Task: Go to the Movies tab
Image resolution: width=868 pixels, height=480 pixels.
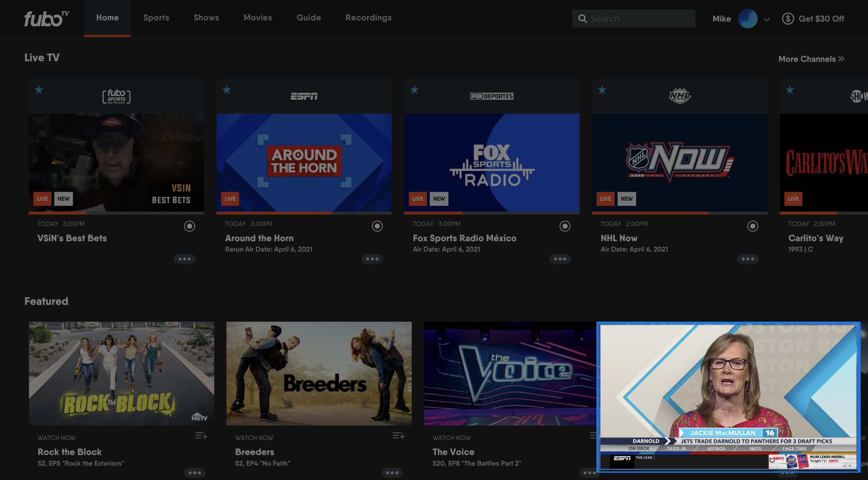Action: [258, 18]
